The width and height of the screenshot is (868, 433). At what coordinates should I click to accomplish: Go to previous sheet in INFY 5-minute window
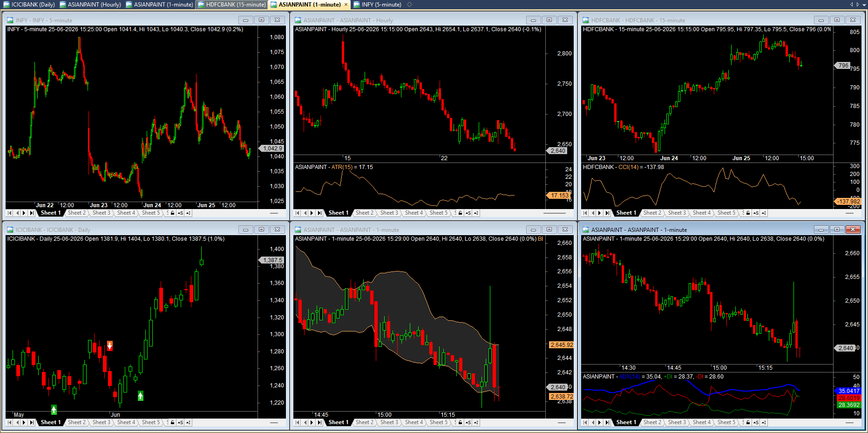tap(17, 213)
